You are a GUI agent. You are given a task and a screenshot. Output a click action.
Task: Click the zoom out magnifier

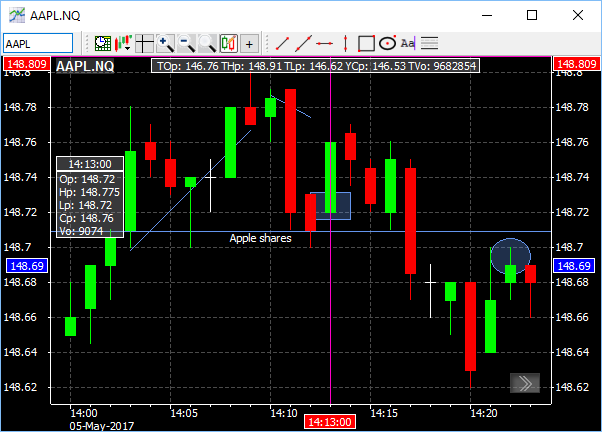[187, 43]
